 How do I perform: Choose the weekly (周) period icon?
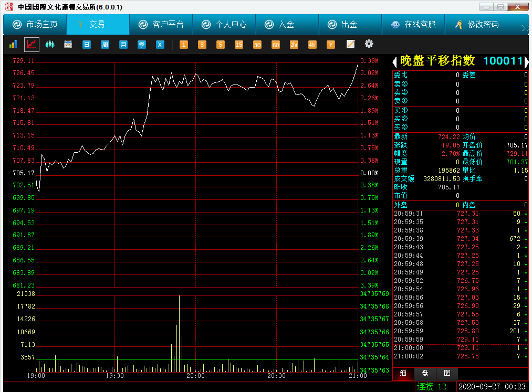tap(105, 45)
